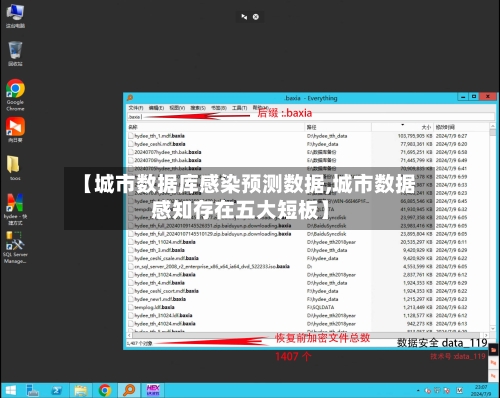Click the close icon on the remote session bar
Viewport: 500px width, 398px height.
[x=256, y=17]
